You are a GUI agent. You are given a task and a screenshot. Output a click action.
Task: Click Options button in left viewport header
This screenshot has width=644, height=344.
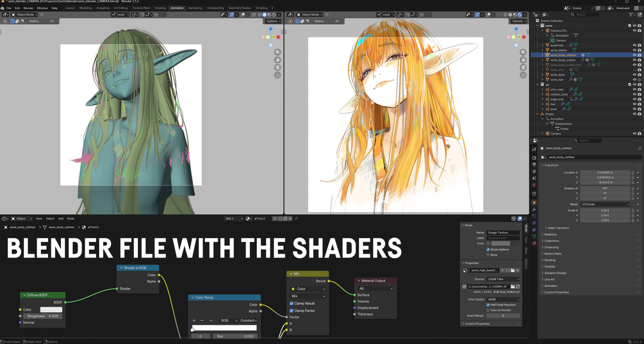coord(272,21)
